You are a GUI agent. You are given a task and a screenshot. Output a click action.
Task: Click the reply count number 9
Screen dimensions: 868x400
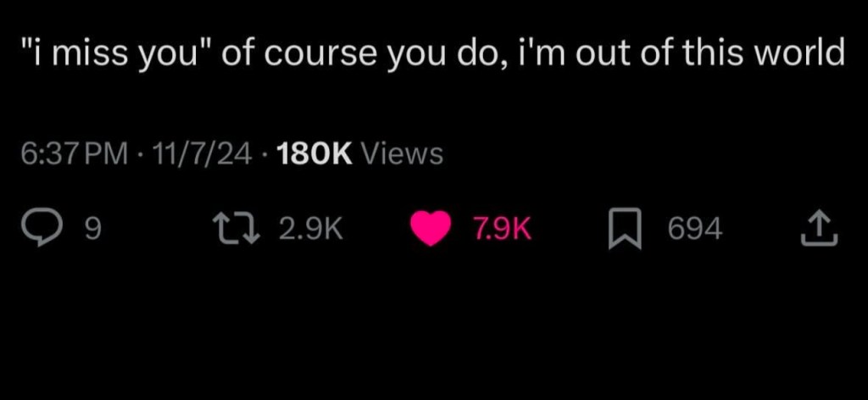(93, 228)
